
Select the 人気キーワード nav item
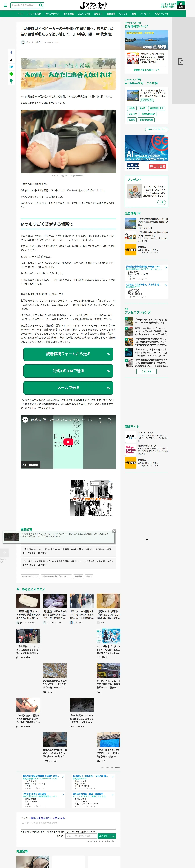coord(162,14)
